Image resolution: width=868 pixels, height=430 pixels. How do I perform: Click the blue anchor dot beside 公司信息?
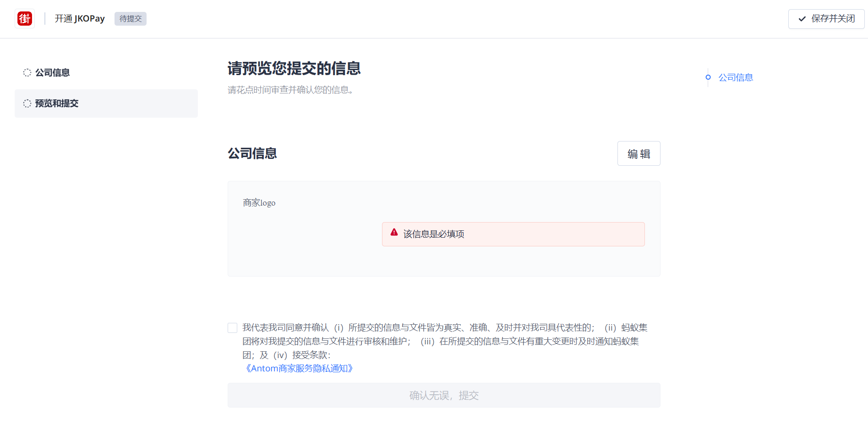point(708,77)
